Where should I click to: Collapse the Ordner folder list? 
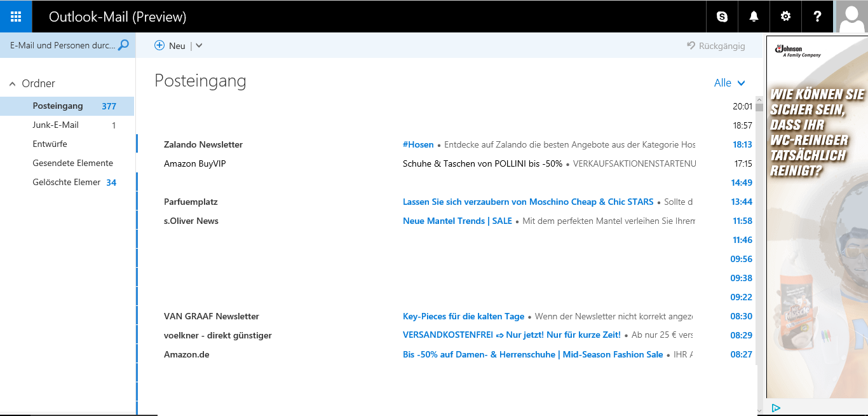[12, 84]
